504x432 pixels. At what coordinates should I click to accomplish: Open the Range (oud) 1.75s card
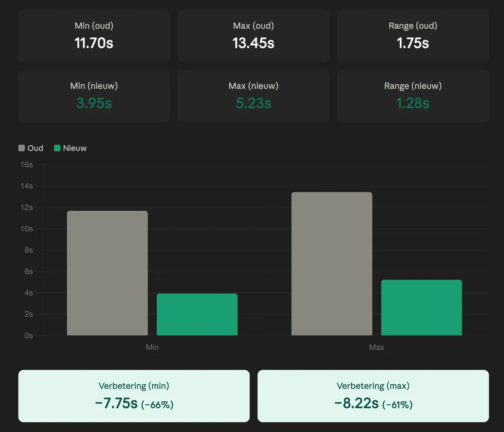[x=413, y=36]
